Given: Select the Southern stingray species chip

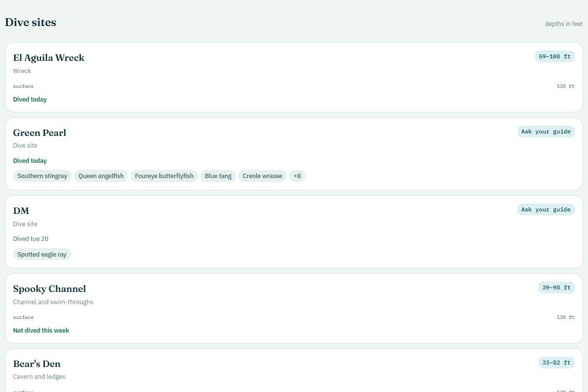Looking at the screenshot, I should [x=42, y=176].
